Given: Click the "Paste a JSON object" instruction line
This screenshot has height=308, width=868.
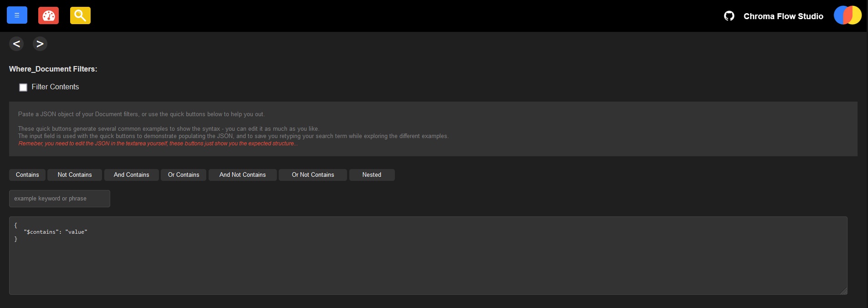Looking at the screenshot, I should [141, 114].
